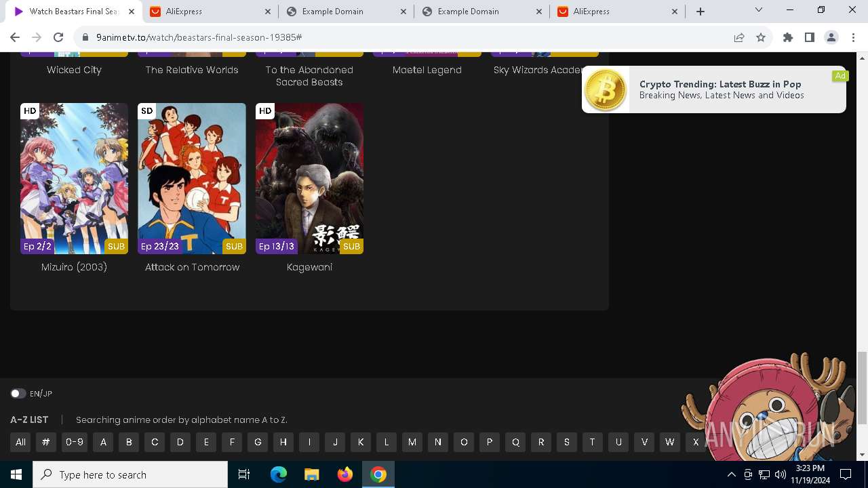Screen dimensions: 868x488
Task: Open the Mizuiro (2003) poster thumbnail
Action: [x=74, y=179]
